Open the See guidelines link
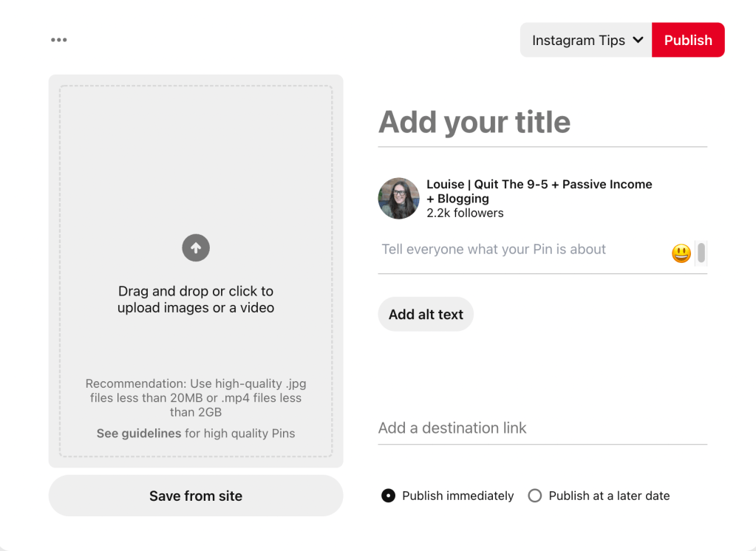Image resolution: width=756 pixels, height=551 pixels. pos(139,434)
